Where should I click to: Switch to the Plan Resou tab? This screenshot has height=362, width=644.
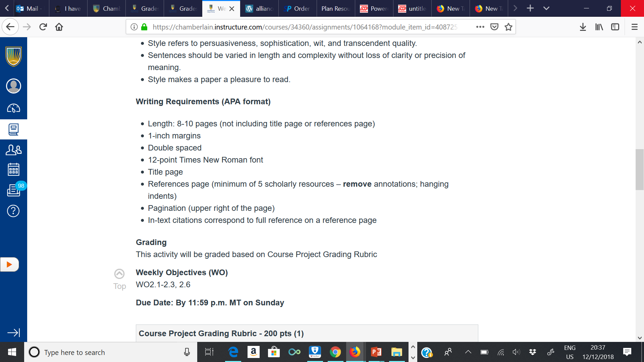click(335, 8)
